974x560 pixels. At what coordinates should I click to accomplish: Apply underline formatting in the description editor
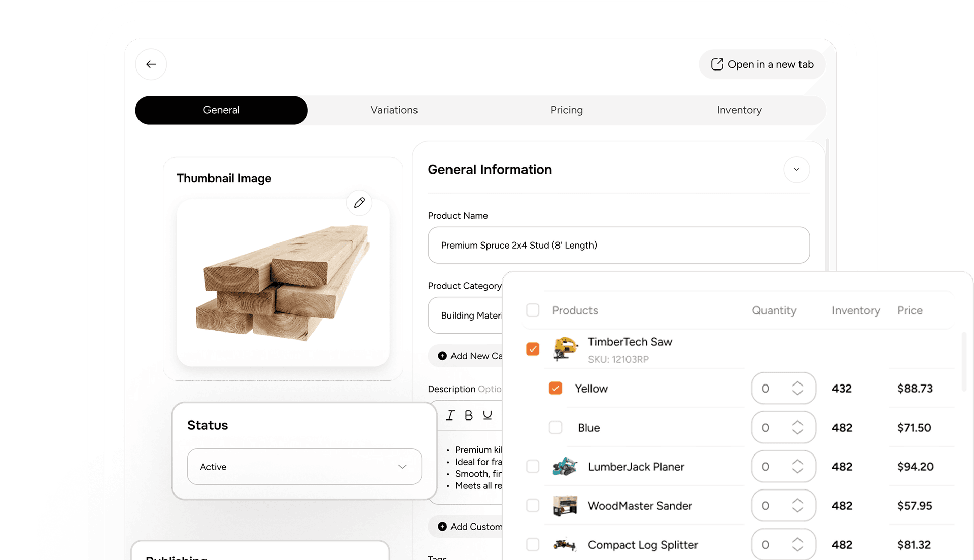(487, 415)
